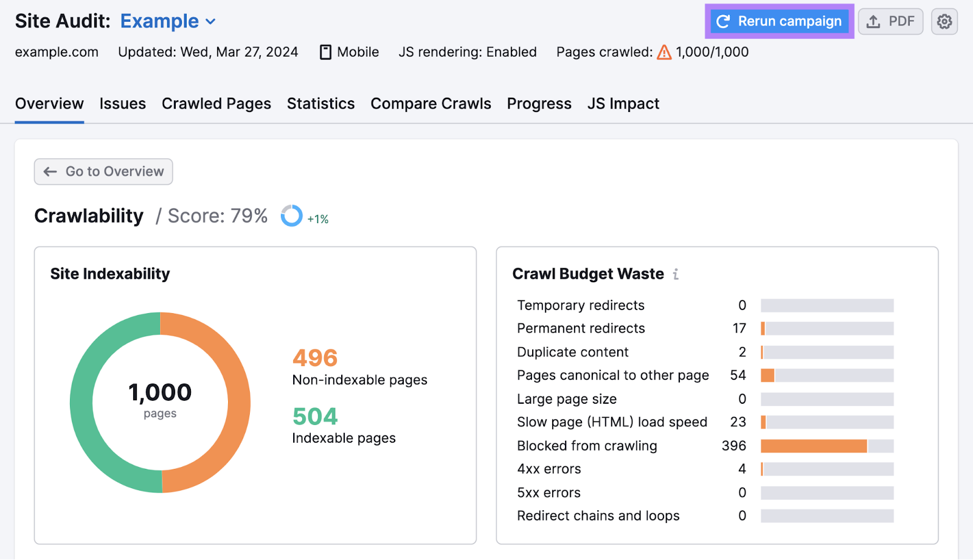Click the refresh icon inside Rerun campaign
This screenshot has height=560, width=973.
pyautogui.click(x=723, y=21)
